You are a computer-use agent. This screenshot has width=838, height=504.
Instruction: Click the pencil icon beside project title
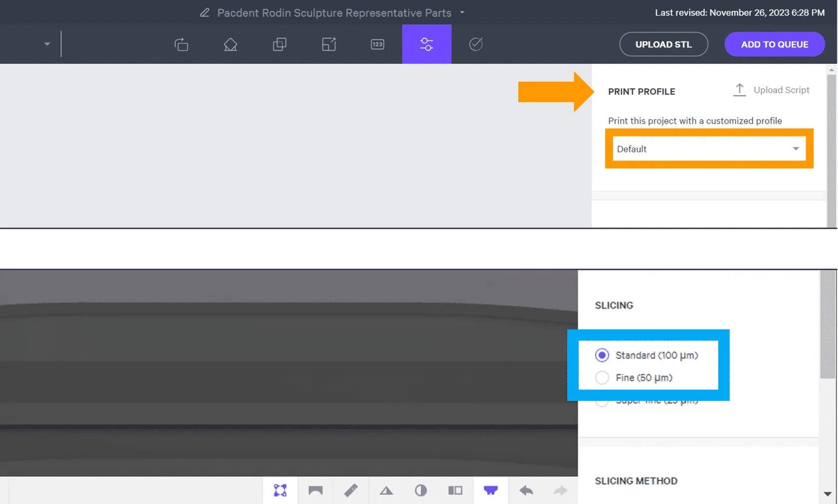tap(205, 12)
